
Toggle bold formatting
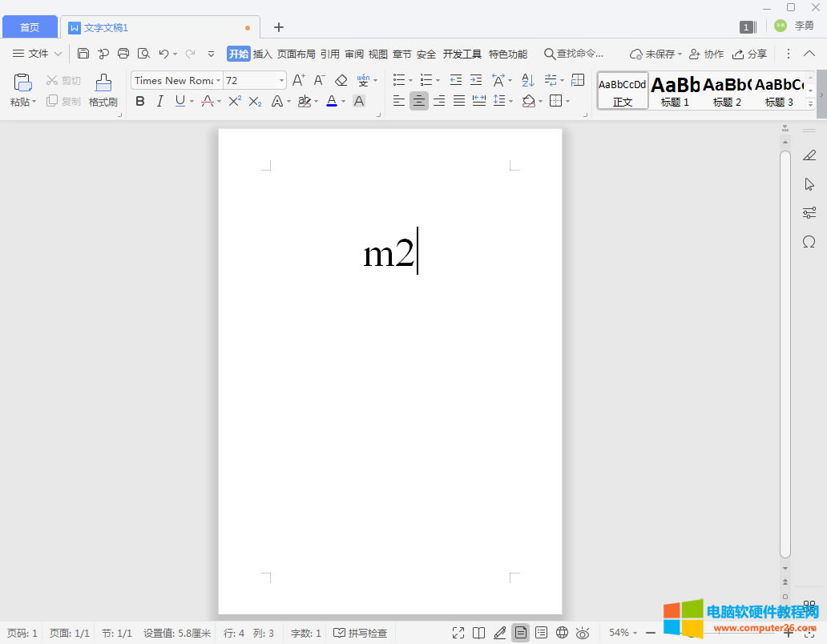click(140, 101)
